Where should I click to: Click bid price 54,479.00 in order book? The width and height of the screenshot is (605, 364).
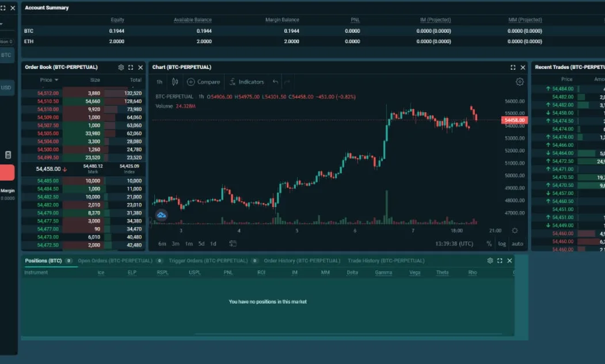(48, 213)
